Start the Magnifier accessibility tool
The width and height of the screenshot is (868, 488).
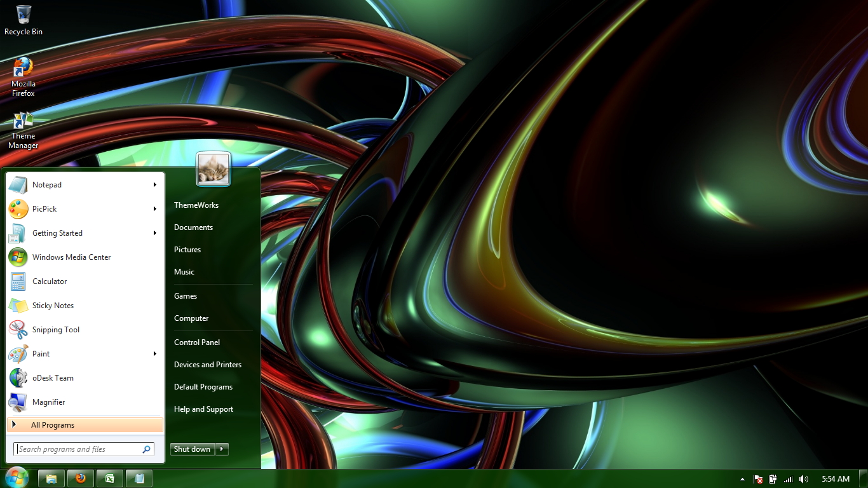(48, 402)
